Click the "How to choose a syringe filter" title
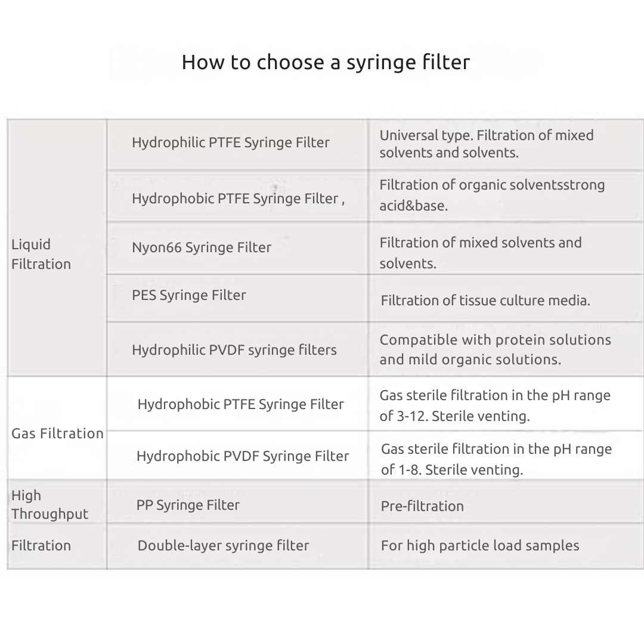The height and width of the screenshot is (644, 644). tap(326, 62)
